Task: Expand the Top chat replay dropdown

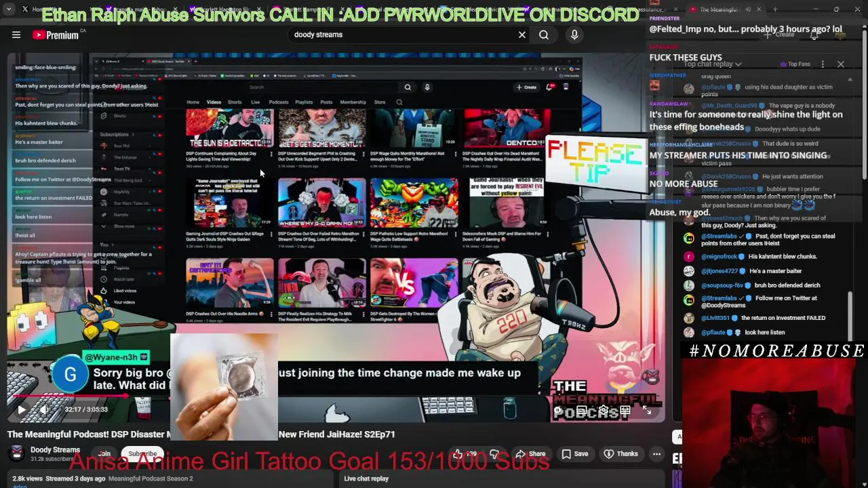Action: pos(713,64)
